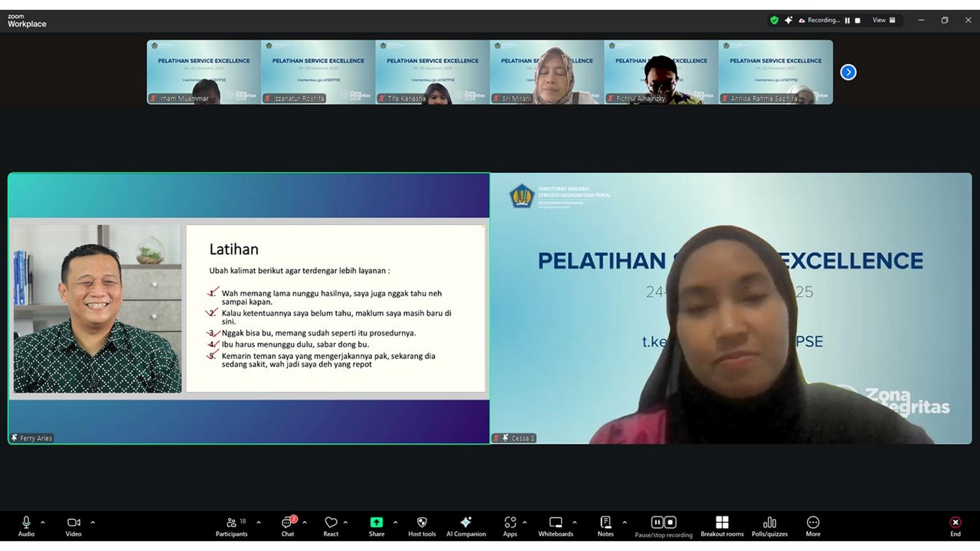Launch AI Companion from toolbar
This screenshot has width=980, height=551.
click(465, 526)
